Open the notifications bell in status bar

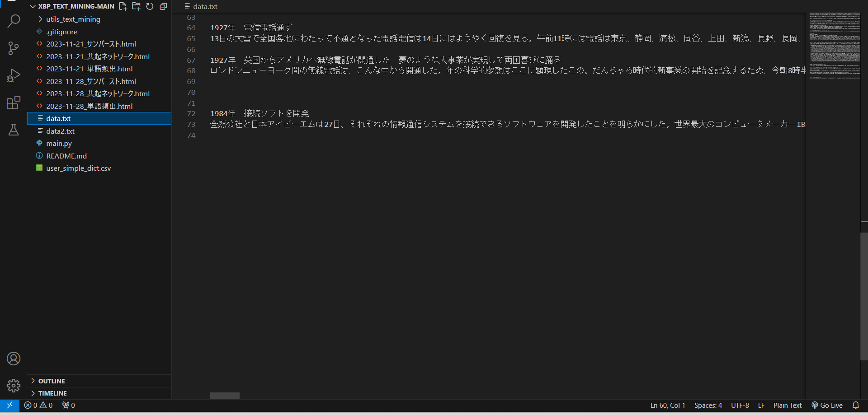[x=855, y=405]
